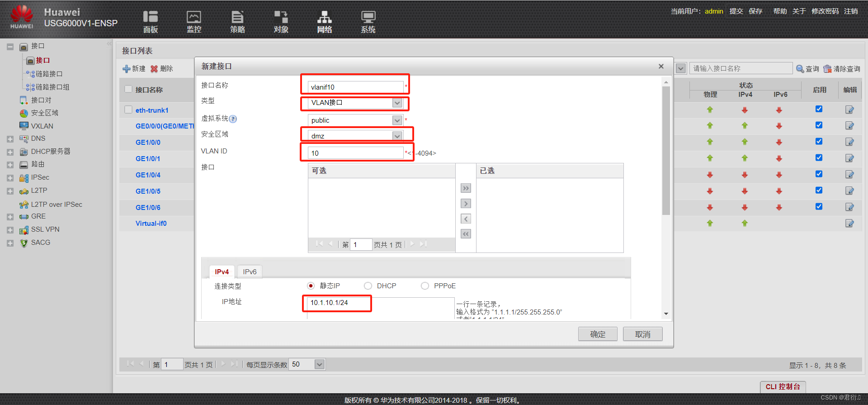
Task: Select 接口对 in the sidebar
Action: click(x=41, y=100)
